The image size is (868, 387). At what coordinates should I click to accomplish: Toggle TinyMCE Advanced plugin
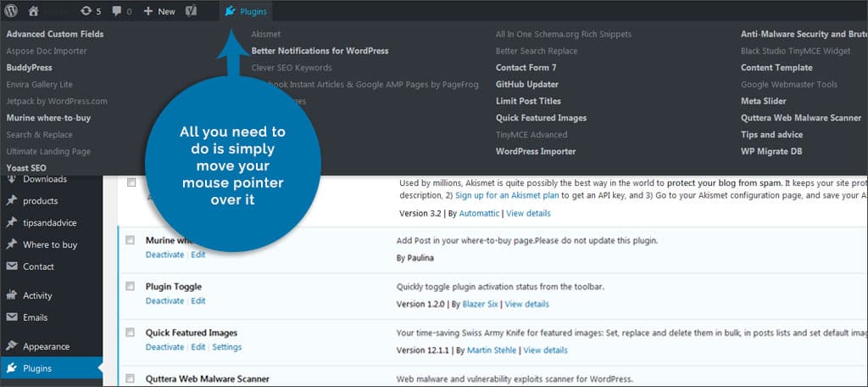click(531, 135)
